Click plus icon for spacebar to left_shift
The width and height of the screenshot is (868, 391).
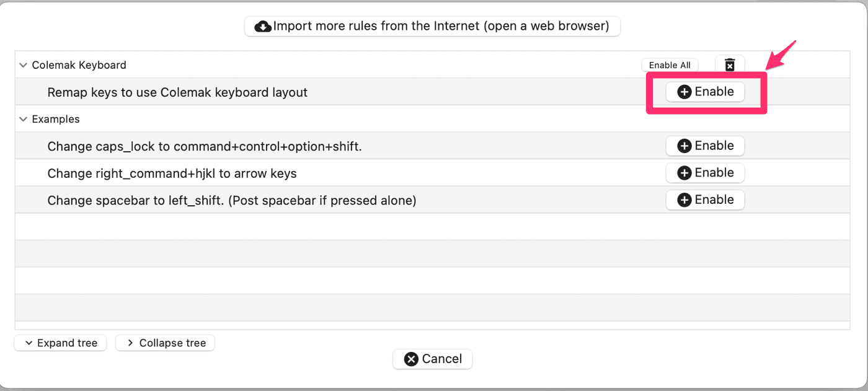pyautogui.click(x=684, y=200)
